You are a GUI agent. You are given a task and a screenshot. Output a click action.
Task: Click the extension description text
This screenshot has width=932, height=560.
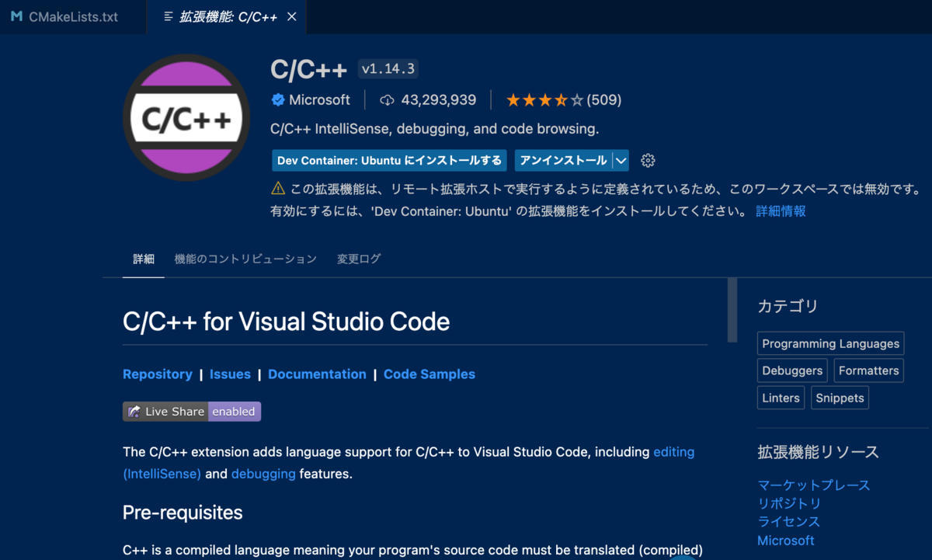click(x=434, y=129)
